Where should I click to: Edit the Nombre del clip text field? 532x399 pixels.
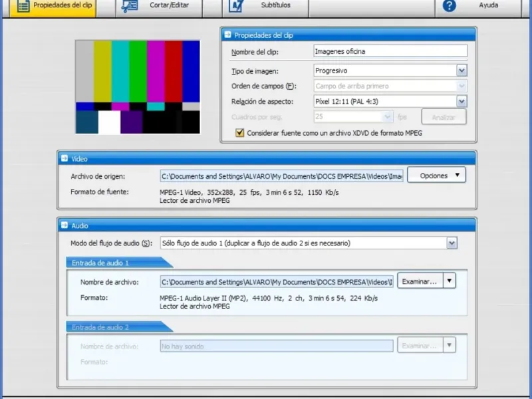pyautogui.click(x=390, y=51)
